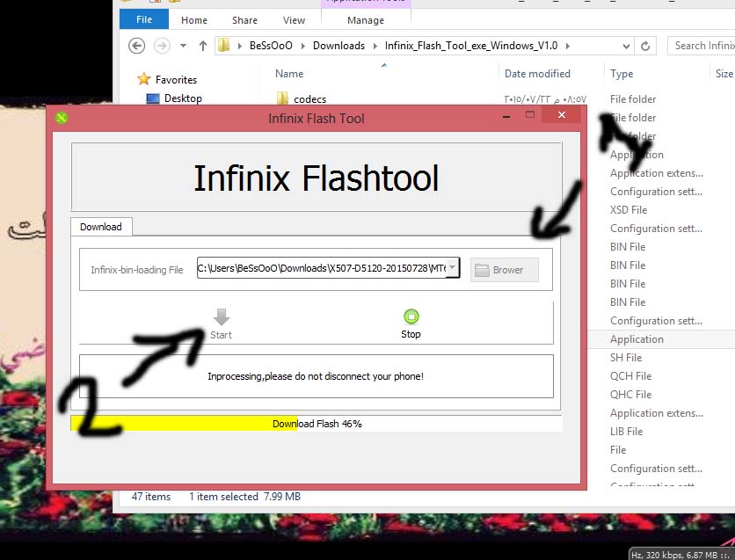
Task: Sort by the Name column header
Action: pyautogui.click(x=289, y=74)
